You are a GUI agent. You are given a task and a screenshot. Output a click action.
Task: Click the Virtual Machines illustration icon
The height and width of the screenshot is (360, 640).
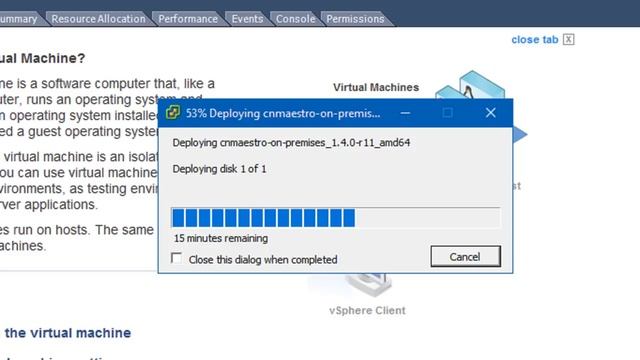point(470,85)
